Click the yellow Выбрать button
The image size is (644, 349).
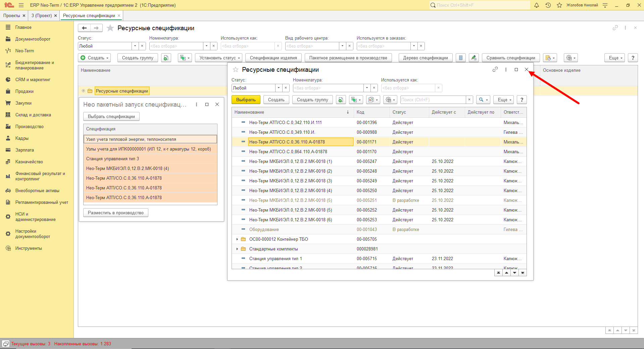click(246, 100)
